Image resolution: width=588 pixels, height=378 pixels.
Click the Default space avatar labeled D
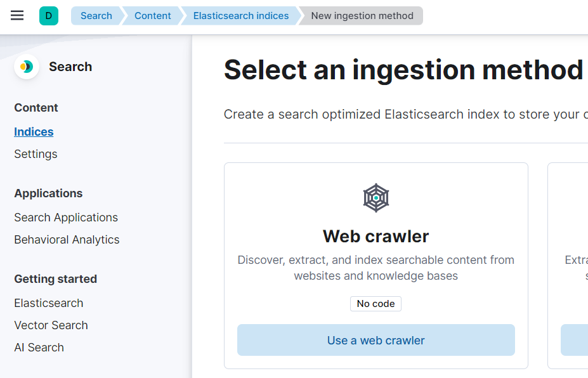pyautogui.click(x=49, y=15)
